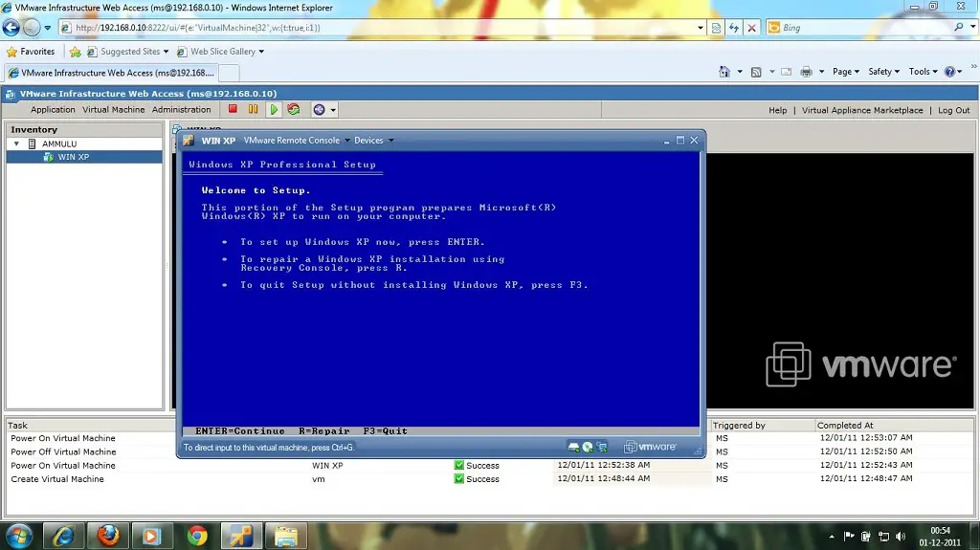Click the volume speaker tray icon
Viewport: 980px width, 550px height.
click(x=901, y=537)
